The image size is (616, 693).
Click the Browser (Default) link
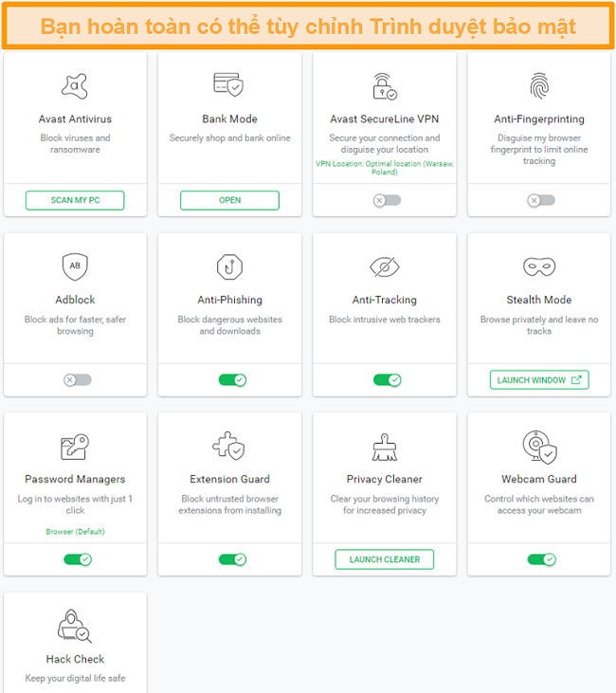[75, 531]
